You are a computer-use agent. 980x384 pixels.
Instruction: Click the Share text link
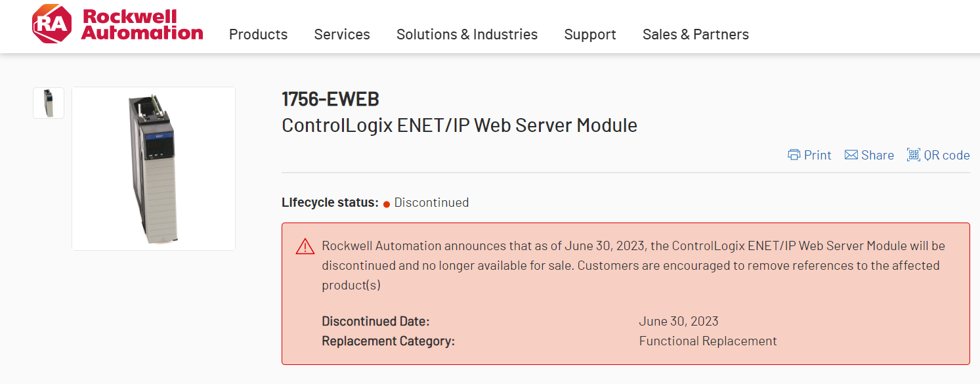pyautogui.click(x=878, y=155)
